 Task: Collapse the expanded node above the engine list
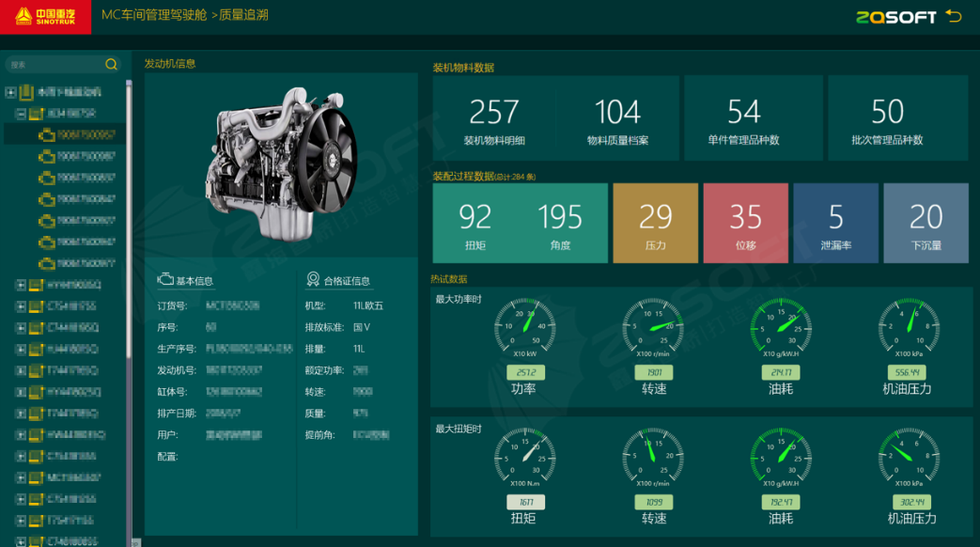[21, 114]
